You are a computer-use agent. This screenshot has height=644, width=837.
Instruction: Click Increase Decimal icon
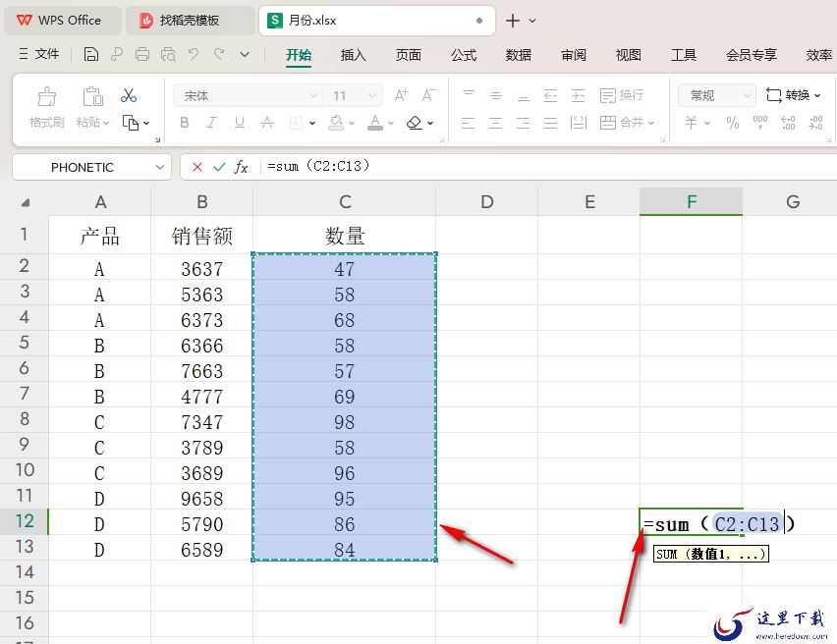(x=788, y=123)
